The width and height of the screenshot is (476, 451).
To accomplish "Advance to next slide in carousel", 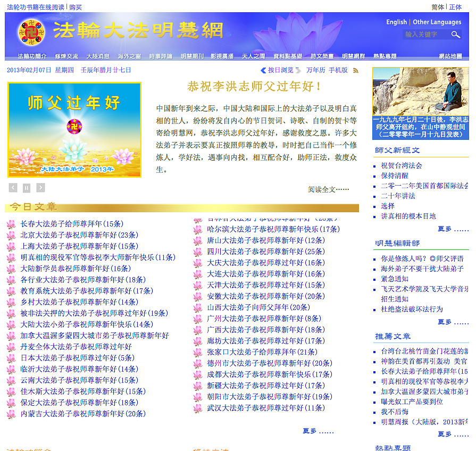I will [40, 188].
